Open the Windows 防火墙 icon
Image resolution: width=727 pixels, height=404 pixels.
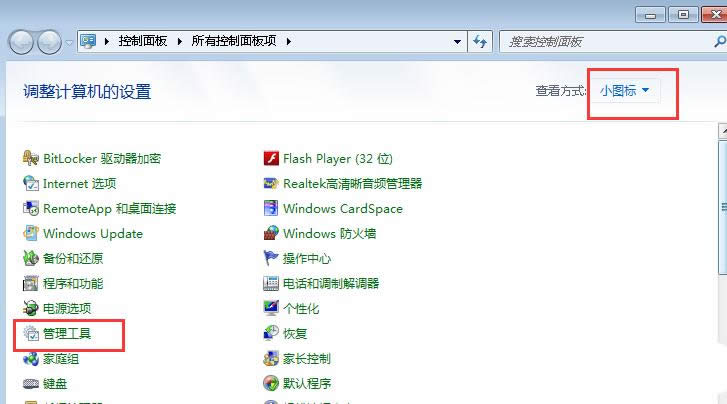271,233
